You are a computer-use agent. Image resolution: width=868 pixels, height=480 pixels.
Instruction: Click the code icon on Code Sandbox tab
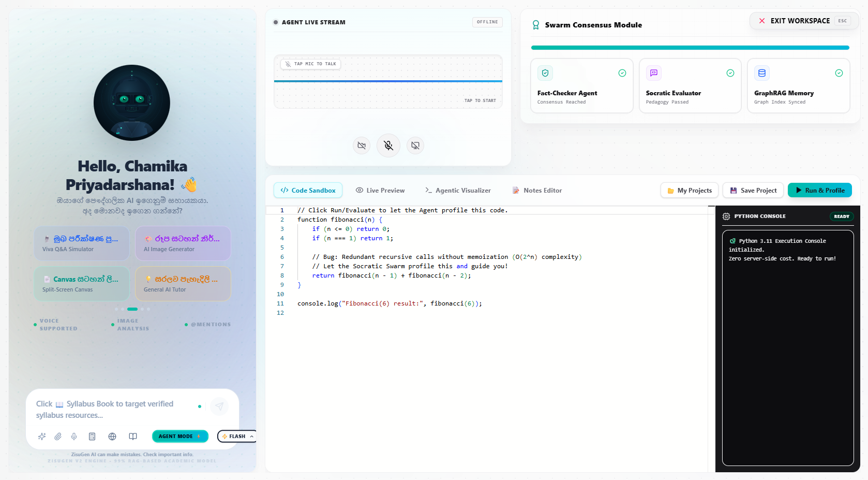point(285,191)
